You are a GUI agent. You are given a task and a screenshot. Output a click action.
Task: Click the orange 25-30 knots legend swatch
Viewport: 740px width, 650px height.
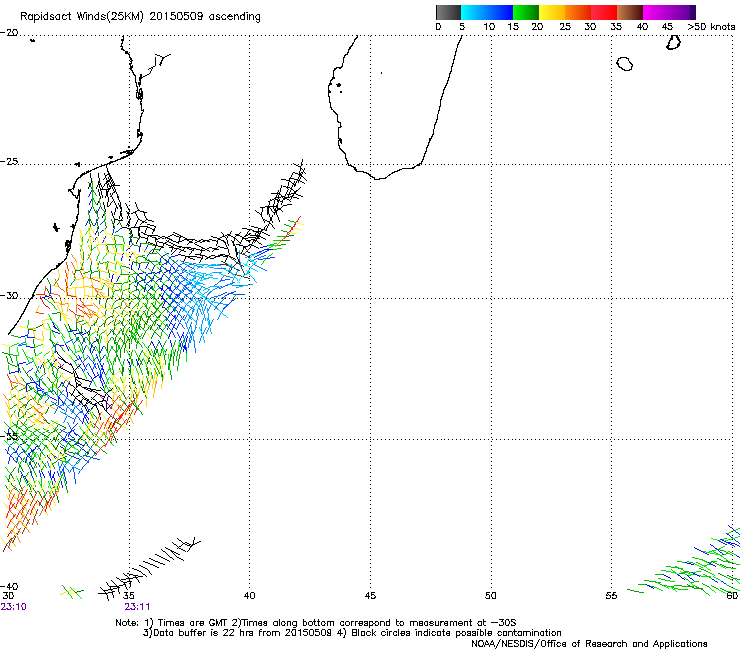pyautogui.click(x=578, y=12)
